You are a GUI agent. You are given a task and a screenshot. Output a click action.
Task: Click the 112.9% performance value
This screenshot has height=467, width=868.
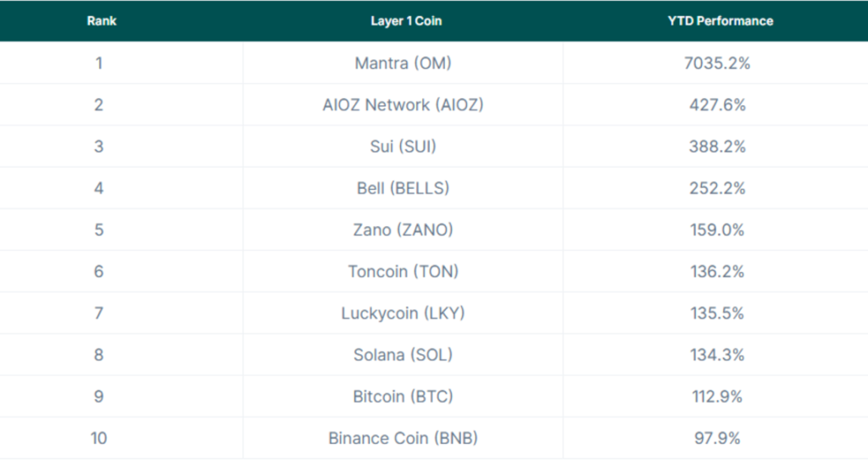point(717,397)
